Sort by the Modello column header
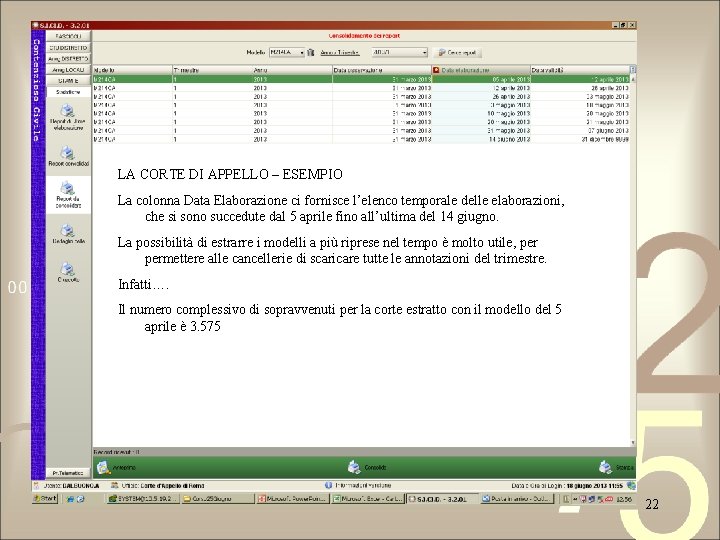The image size is (720, 540). tap(132, 70)
